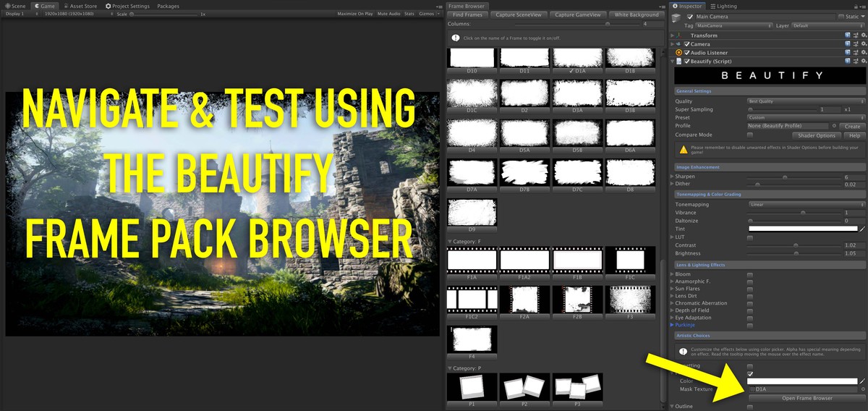Open Beautify script help book icon
The image size is (868, 411).
click(x=847, y=62)
